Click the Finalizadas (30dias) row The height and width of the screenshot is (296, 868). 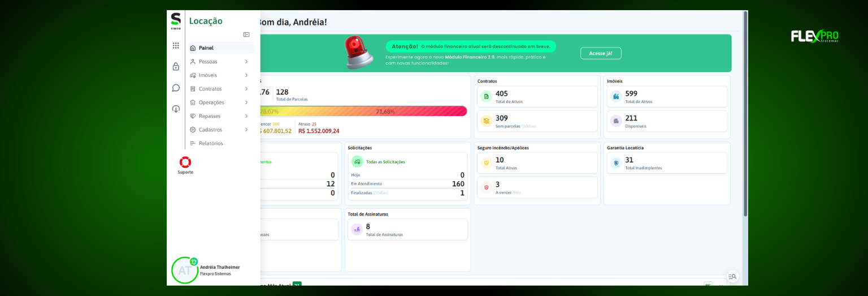click(407, 193)
